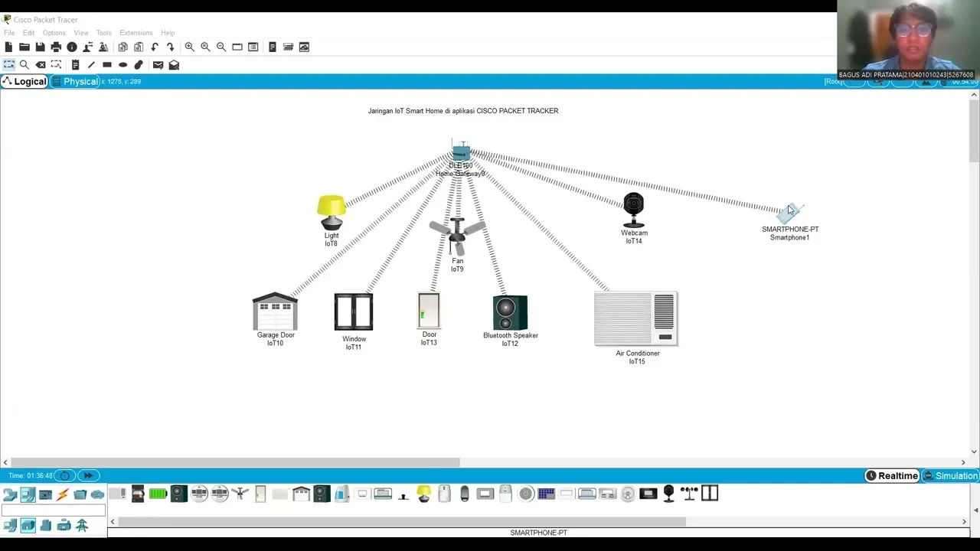The image size is (980, 551).
Task: Redo the last undone action
Action: click(x=170, y=47)
